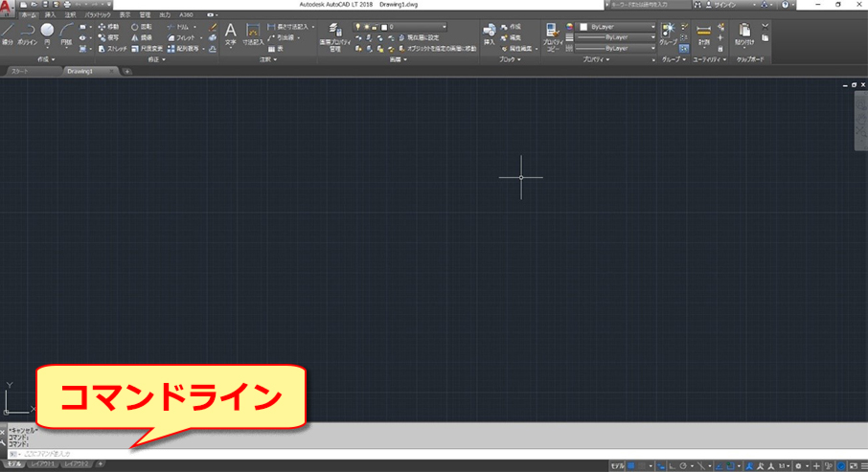Choose the Trim (トリム) command
868x472 pixels.
tap(178, 27)
